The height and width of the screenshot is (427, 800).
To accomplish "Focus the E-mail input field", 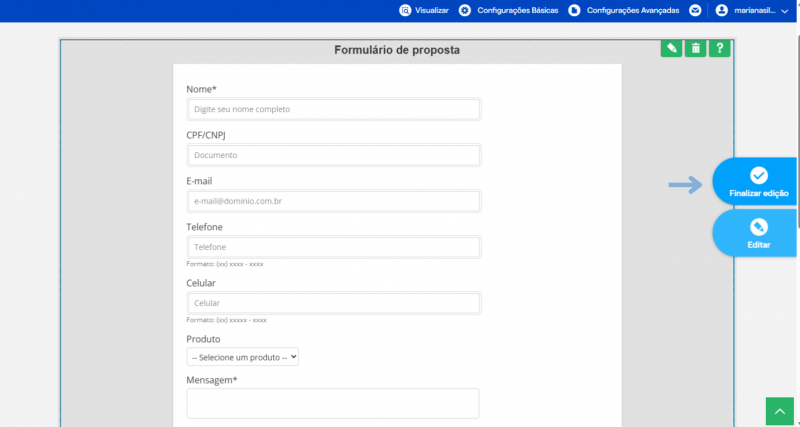I will (334, 201).
